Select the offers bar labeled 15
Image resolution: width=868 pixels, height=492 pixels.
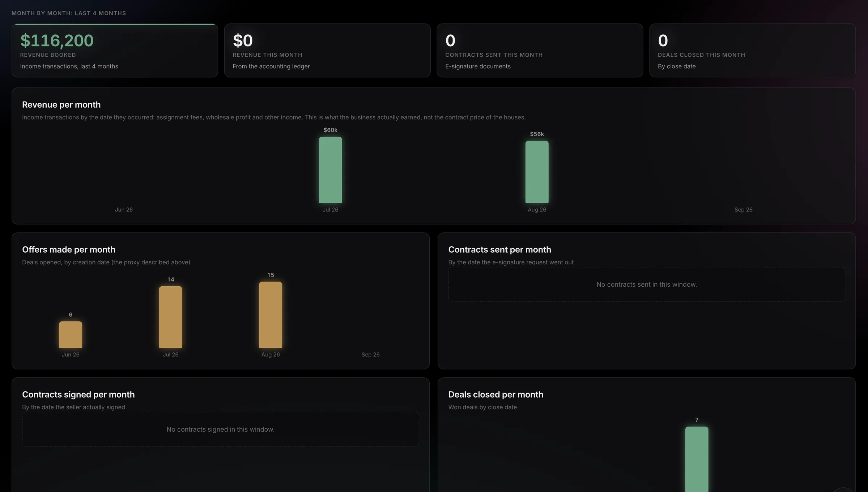pyautogui.click(x=271, y=315)
